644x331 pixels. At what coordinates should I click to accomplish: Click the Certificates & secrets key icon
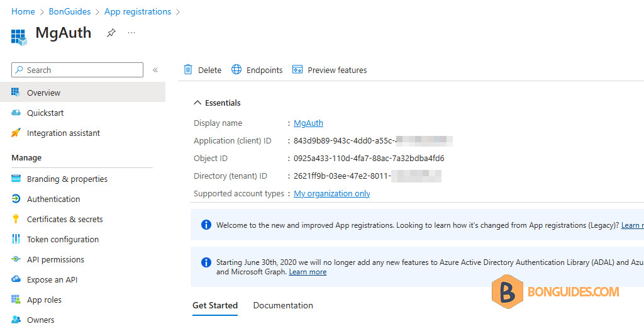[x=16, y=219]
